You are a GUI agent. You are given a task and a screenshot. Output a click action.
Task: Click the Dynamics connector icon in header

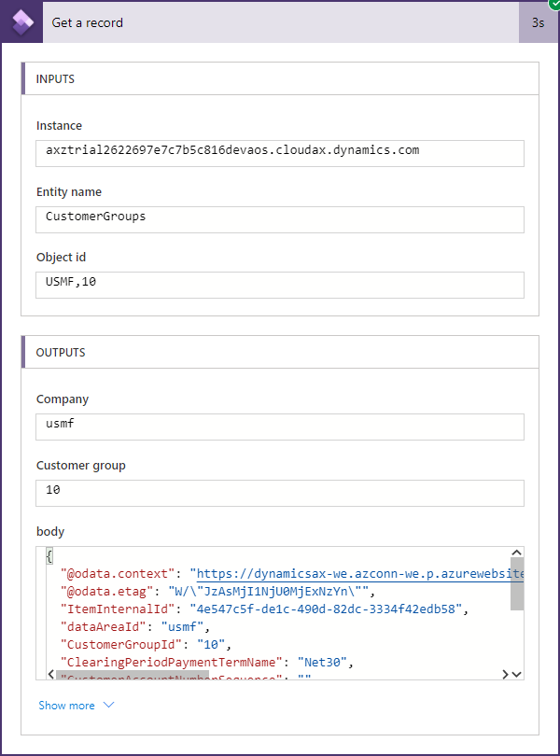(x=22, y=22)
